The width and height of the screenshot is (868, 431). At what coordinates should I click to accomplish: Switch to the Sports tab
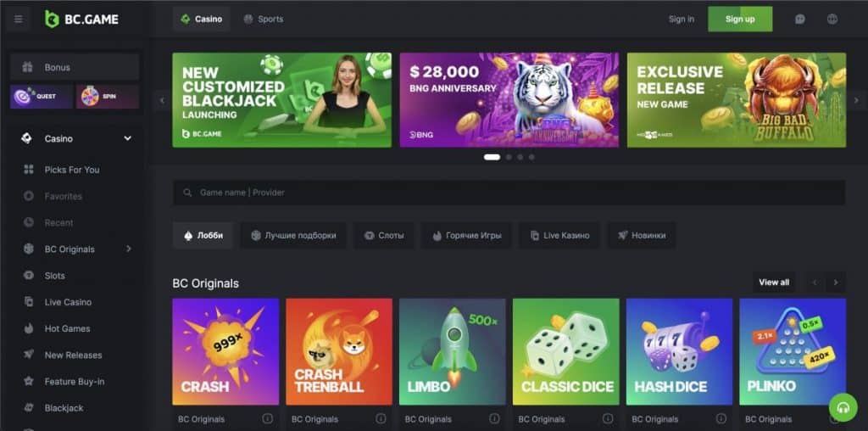[264, 19]
